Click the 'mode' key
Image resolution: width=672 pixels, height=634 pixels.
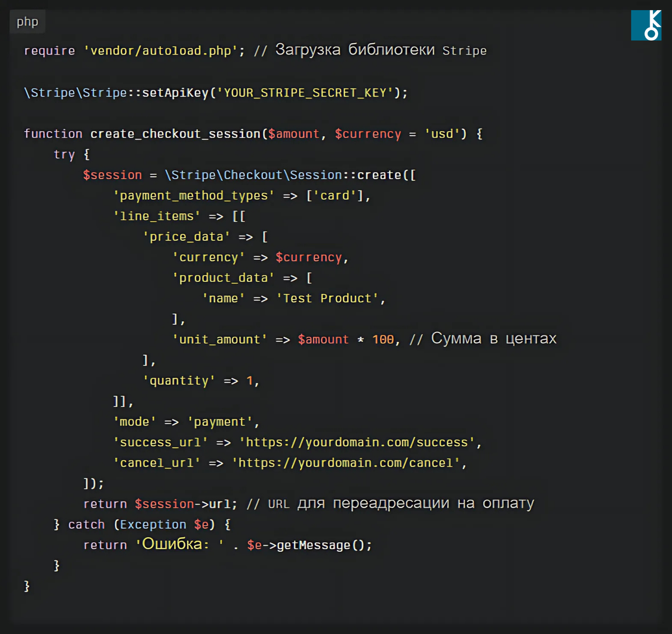click(134, 422)
